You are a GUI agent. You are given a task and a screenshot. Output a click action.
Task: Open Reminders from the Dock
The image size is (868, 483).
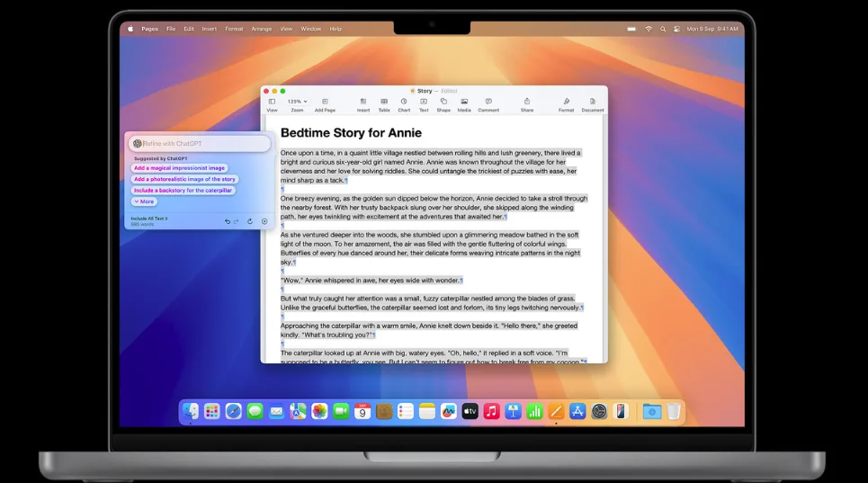tap(406, 411)
